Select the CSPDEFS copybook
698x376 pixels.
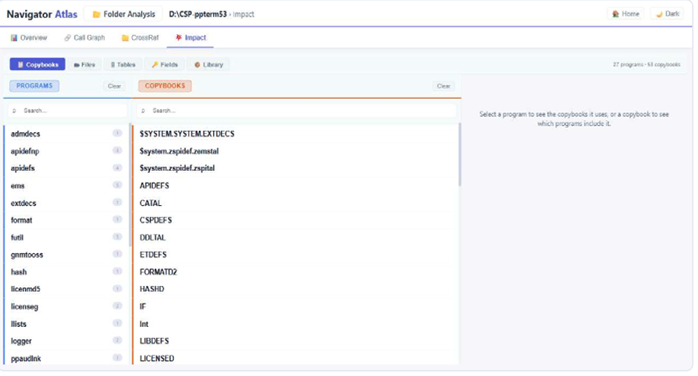click(296, 220)
